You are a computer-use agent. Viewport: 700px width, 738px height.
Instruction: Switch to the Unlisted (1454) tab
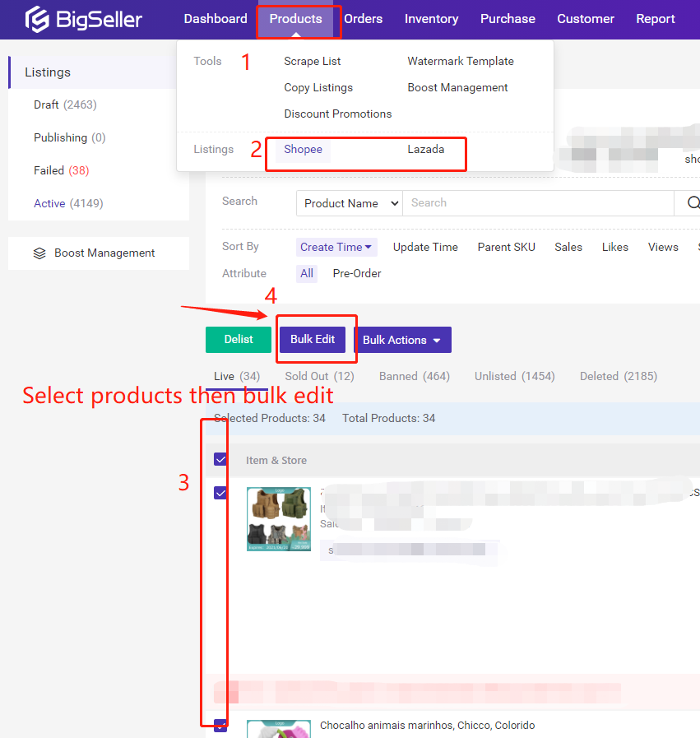[515, 377]
